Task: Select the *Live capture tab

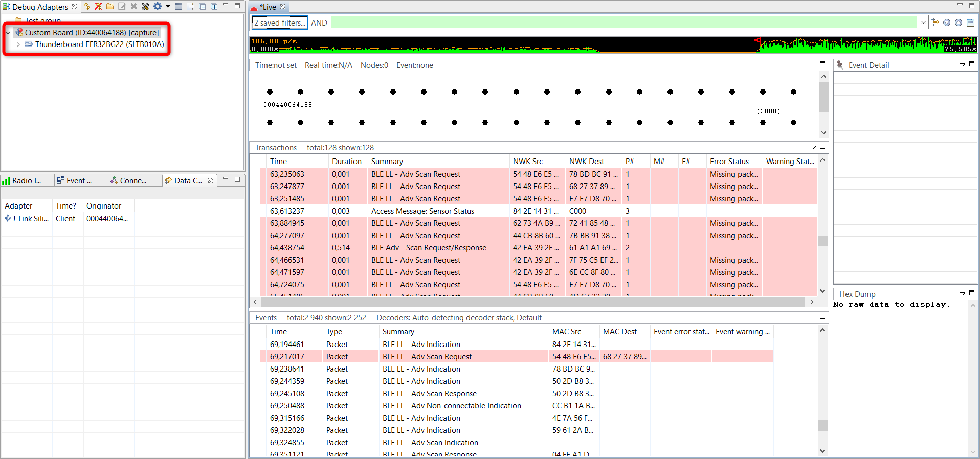Action: (x=269, y=7)
